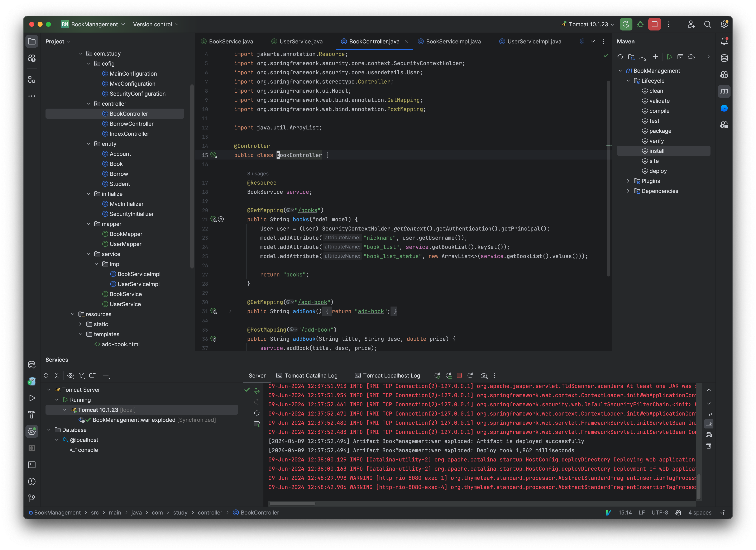Screen dimensions: 756x550
Task: Start the debugger from the title bar
Action: 640,24
